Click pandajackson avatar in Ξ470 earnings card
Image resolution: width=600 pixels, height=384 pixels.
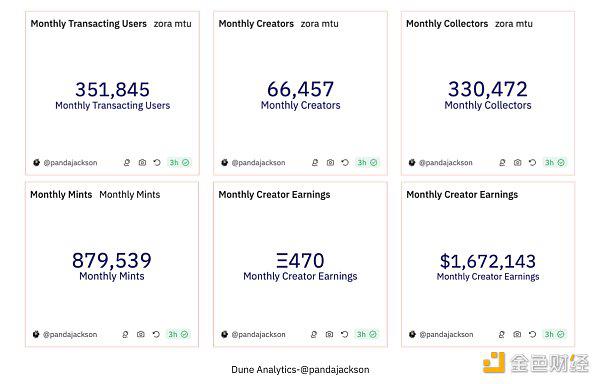click(225, 334)
